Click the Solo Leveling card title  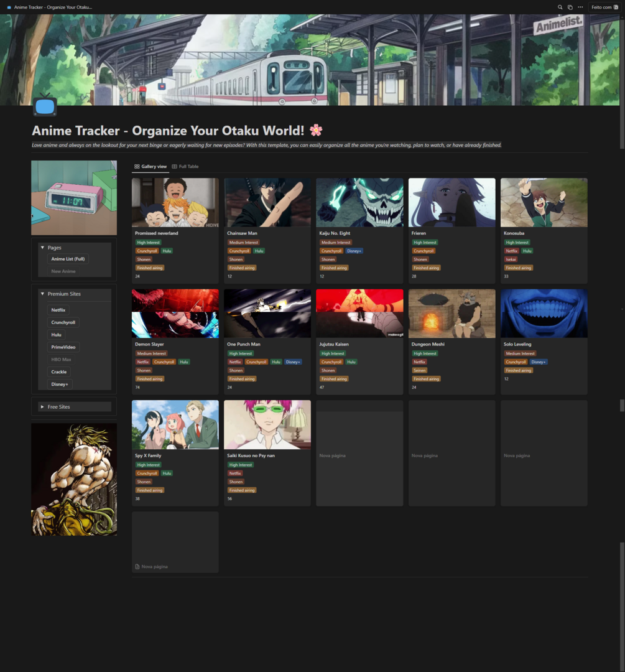pyautogui.click(x=517, y=345)
